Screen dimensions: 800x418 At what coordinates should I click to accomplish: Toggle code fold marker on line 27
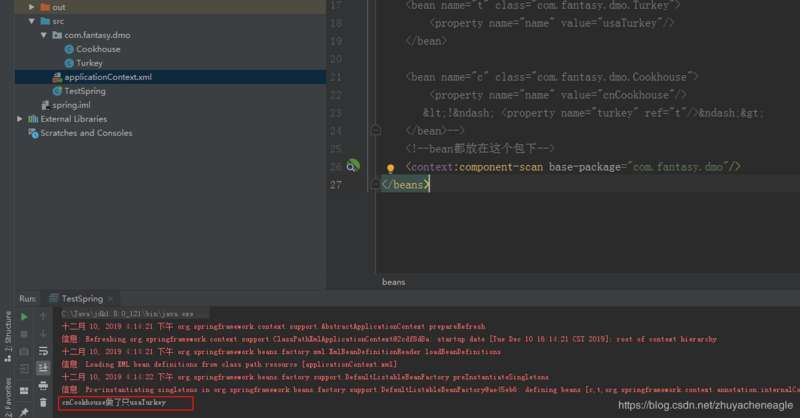click(376, 184)
